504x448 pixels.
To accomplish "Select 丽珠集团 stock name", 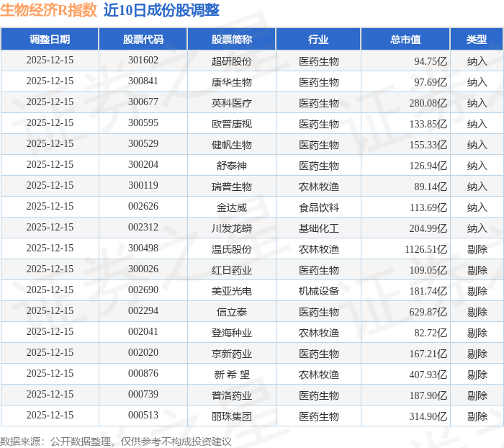I will [231, 416].
